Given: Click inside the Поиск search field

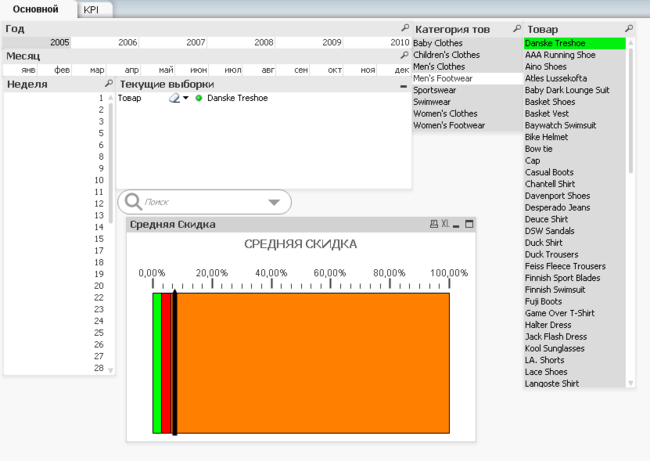Looking at the screenshot, I should [x=200, y=202].
